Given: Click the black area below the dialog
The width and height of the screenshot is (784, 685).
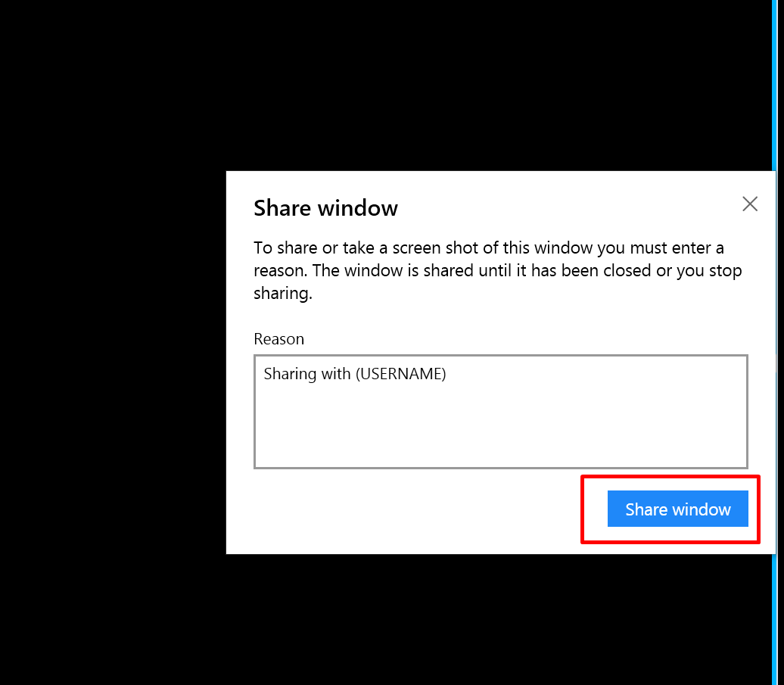Looking at the screenshot, I should [x=454, y=621].
